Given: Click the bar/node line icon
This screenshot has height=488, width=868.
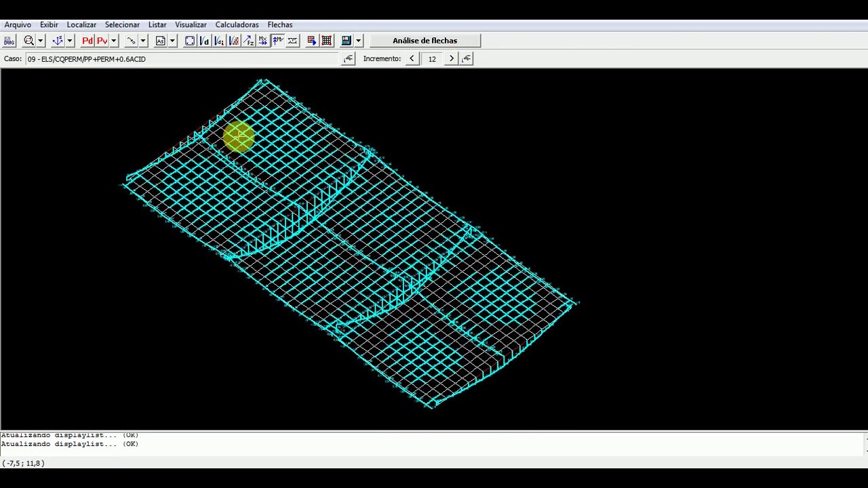Looking at the screenshot, I should click(x=131, y=41).
